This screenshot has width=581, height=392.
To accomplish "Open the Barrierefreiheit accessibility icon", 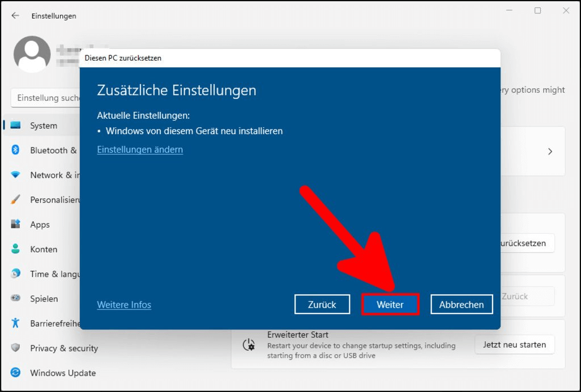I will point(16,324).
